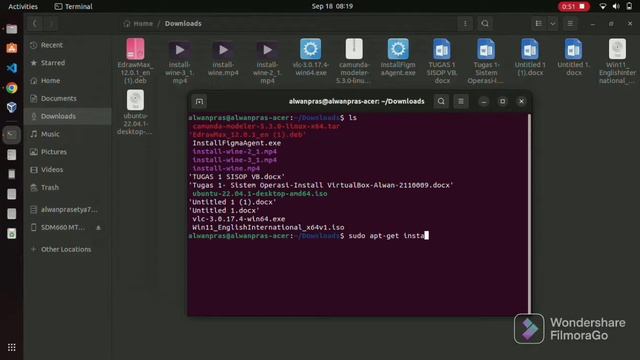Go back in Files navigation

point(35,24)
